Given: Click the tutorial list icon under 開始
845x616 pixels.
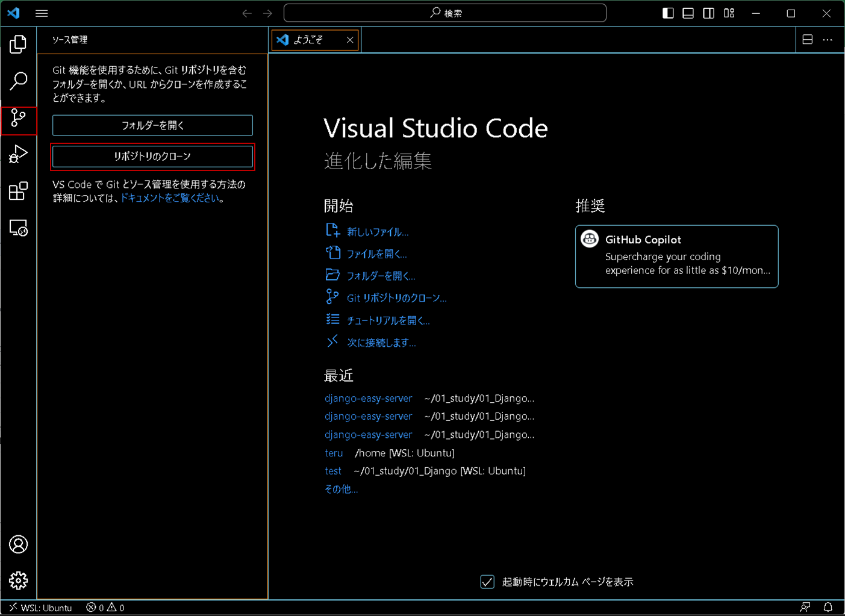Looking at the screenshot, I should (x=332, y=319).
